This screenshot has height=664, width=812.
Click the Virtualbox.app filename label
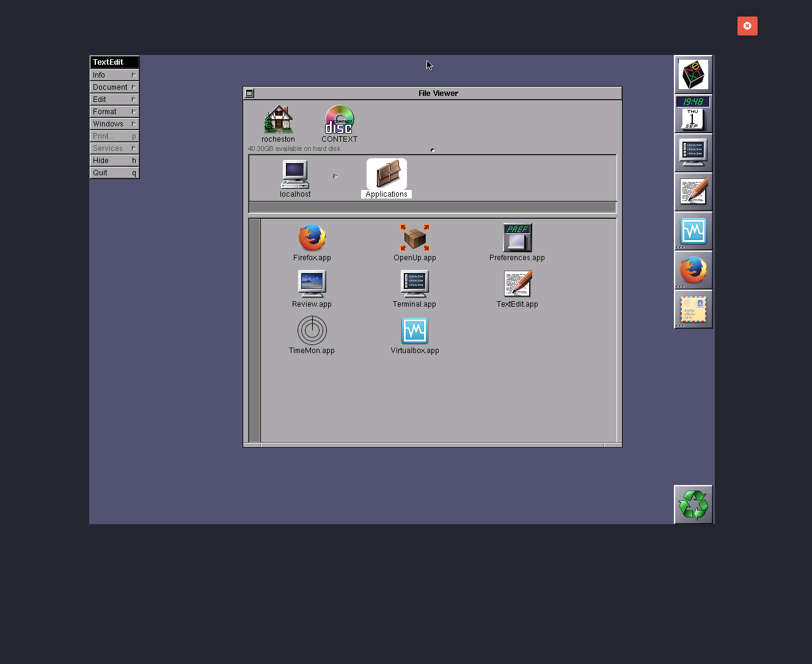pos(415,351)
